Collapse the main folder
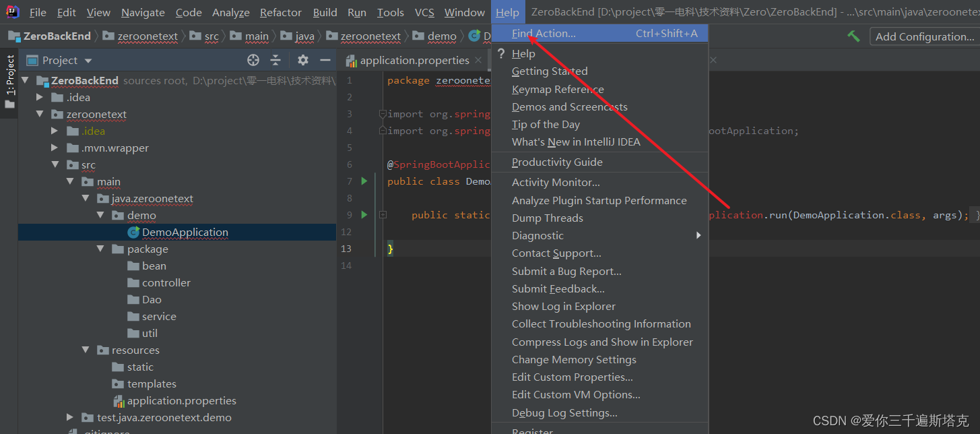The width and height of the screenshot is (980, 434). 70,181
